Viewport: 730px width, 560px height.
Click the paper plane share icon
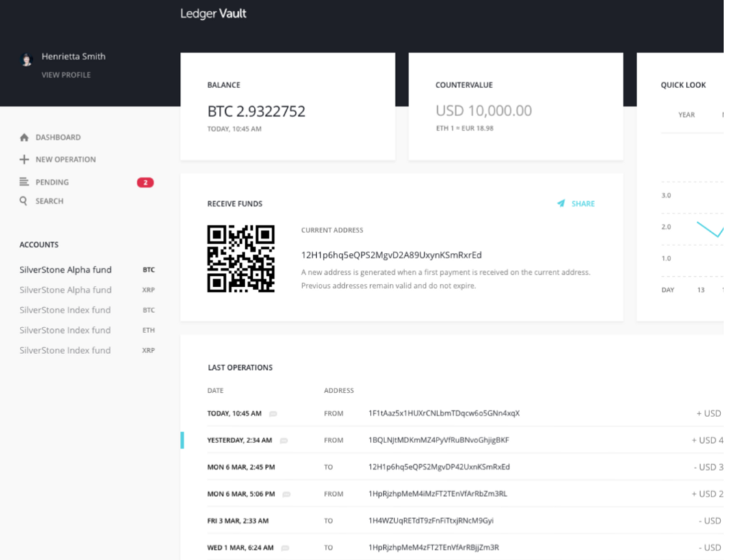coord(561,203)
